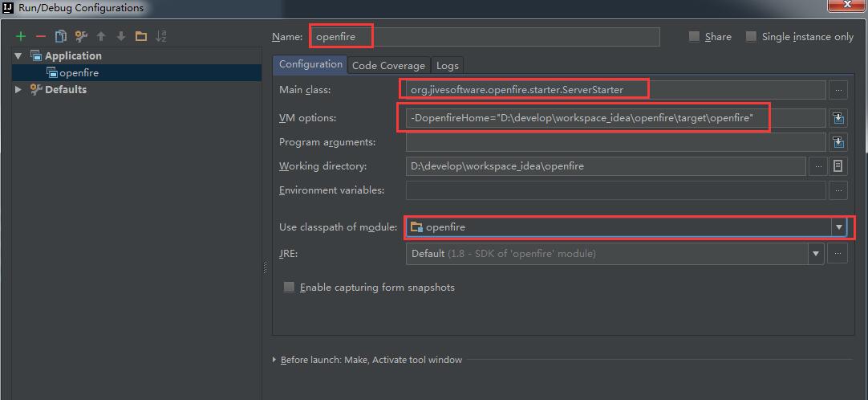Click into the Working directory field
868x400 pixels.
coord(606,166)
